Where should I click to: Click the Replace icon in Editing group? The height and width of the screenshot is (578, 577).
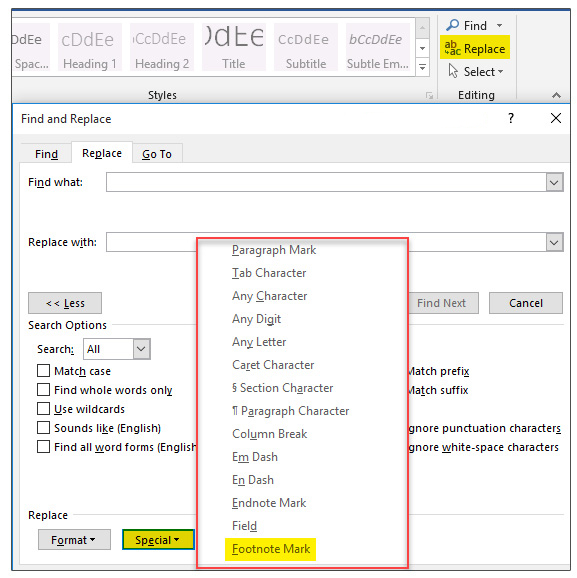(x=452, y=48)
